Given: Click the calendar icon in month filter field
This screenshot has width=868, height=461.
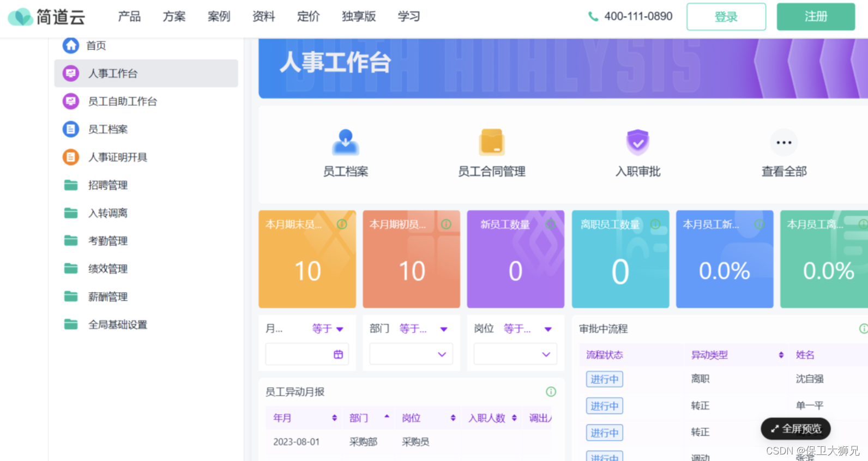Looking at the screenshot, I should pyautogui.click(x=338, y=354).
